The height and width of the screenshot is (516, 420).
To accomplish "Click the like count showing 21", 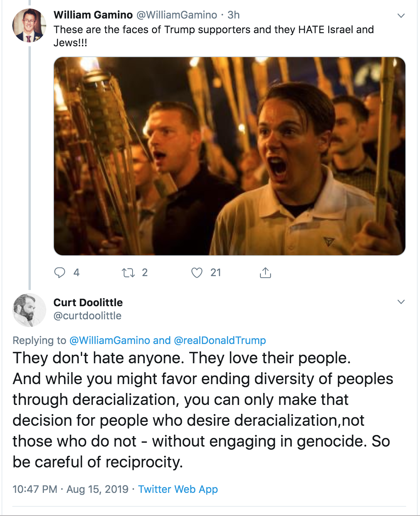I will click(216, 273).
